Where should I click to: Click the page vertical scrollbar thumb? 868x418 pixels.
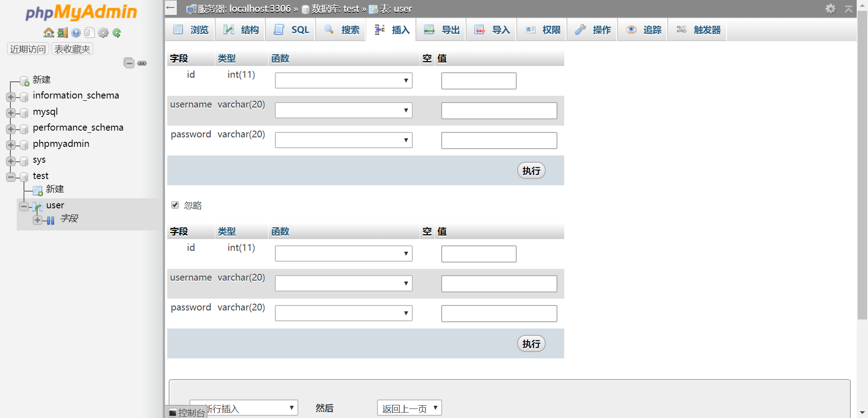tap(862, 165)
